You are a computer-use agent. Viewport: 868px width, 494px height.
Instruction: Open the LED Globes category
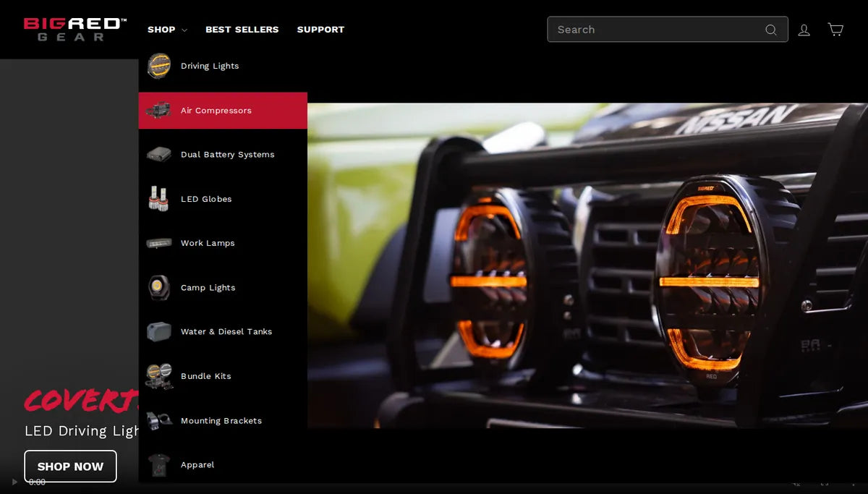point(206,199)
